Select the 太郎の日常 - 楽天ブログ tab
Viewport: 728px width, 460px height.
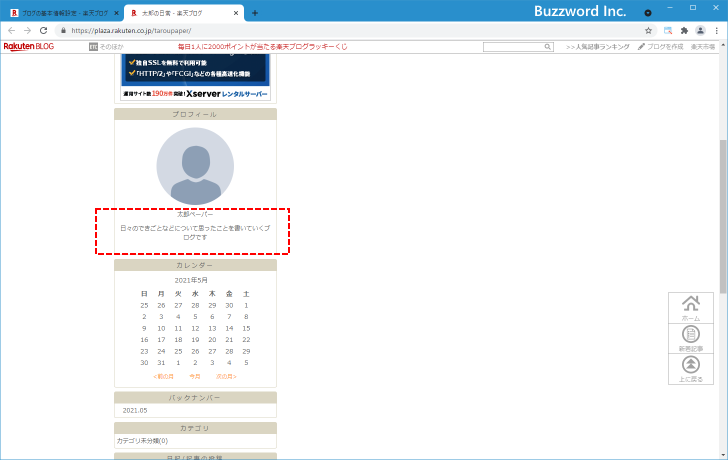click(183, 13)
